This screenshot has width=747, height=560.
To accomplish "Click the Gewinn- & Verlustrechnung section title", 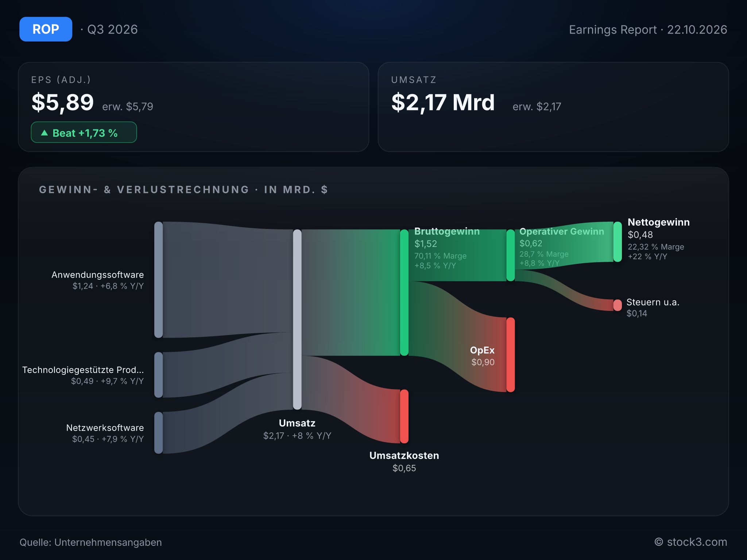I will point(183,190).
